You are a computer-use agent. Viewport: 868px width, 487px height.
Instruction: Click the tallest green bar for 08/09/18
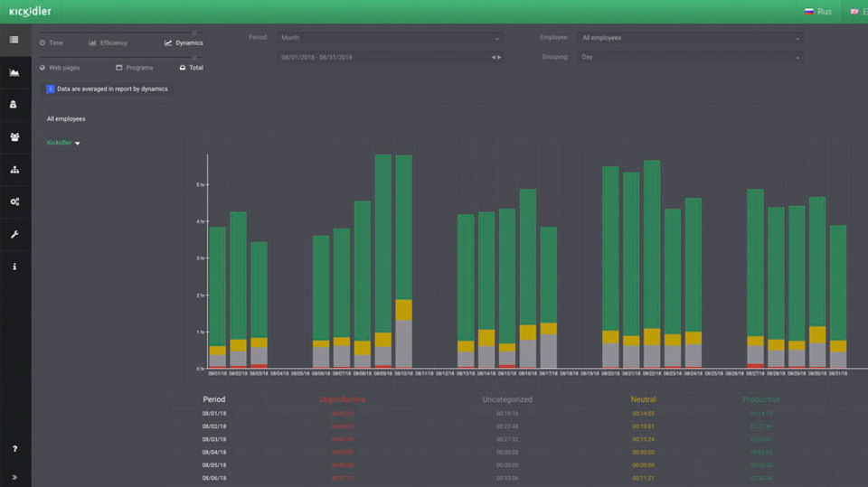click(x=383, y=244)
